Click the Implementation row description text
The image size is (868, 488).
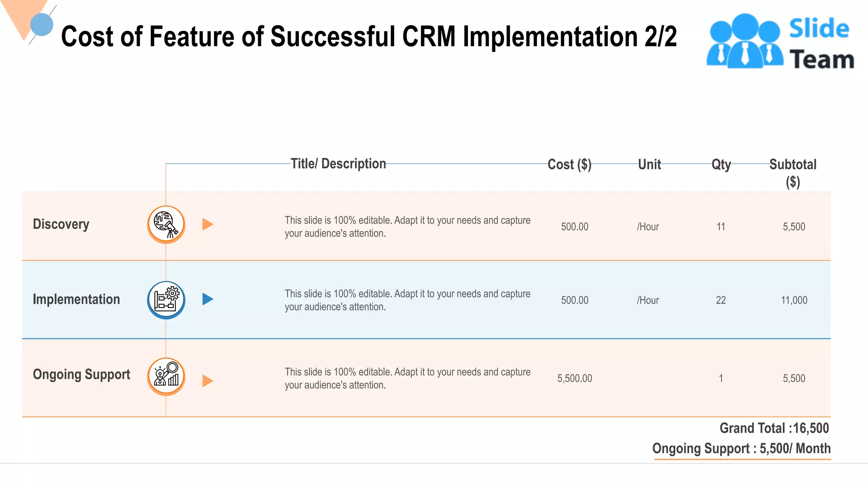(407, 300)
